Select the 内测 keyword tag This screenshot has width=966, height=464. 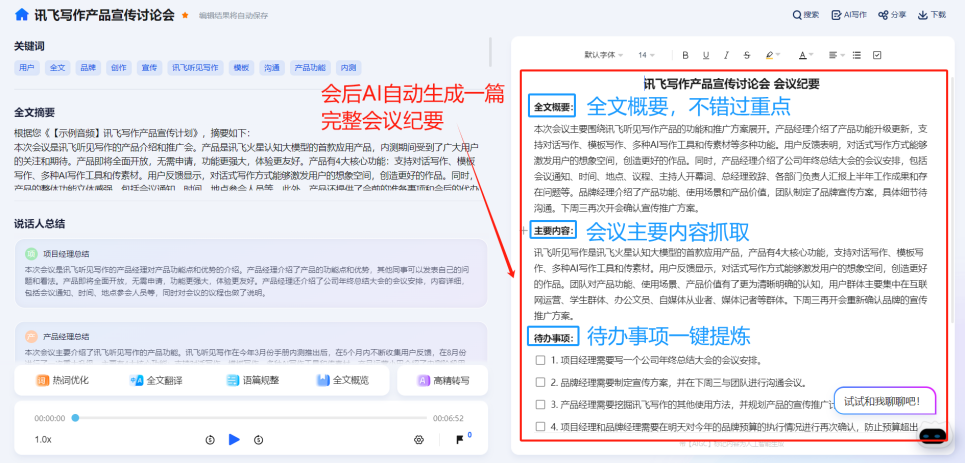pyautogui.click(x=348, y=68)
